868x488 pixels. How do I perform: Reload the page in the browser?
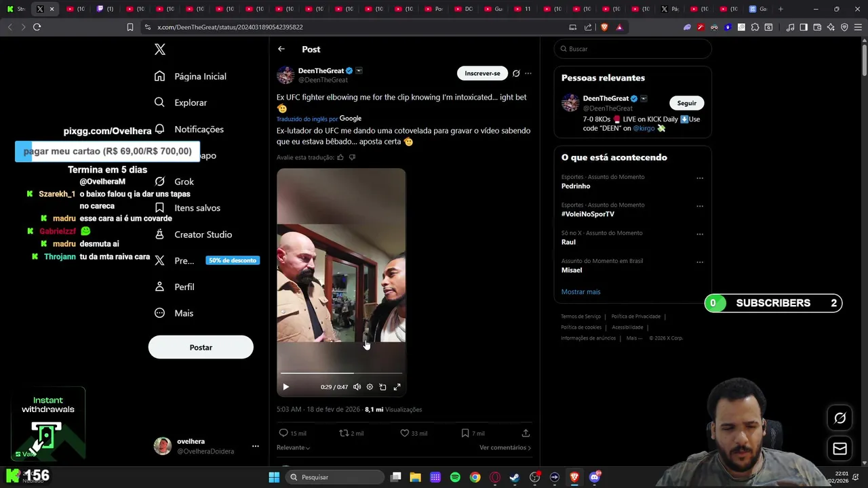(x=37, y=27)
